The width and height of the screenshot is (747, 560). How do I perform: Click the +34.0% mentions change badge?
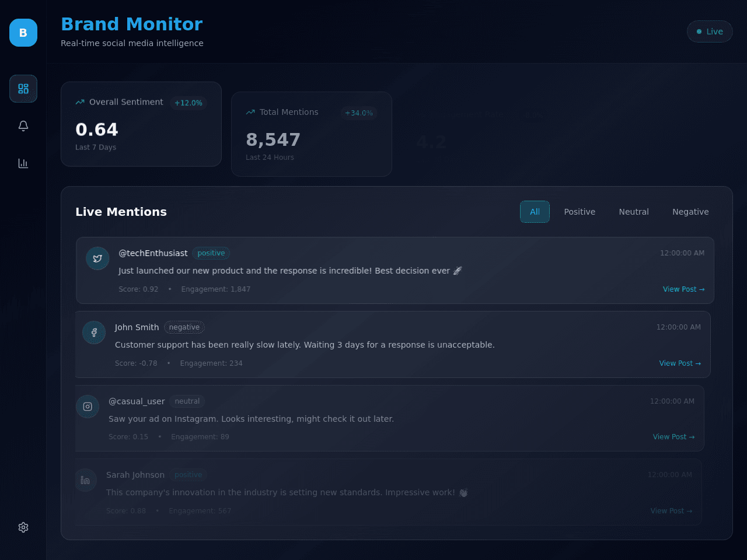click(x=359, y=113)
